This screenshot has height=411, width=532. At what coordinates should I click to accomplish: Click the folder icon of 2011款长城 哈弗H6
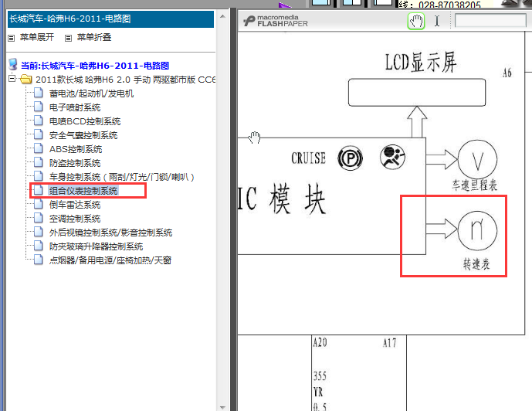coord(25,80)
